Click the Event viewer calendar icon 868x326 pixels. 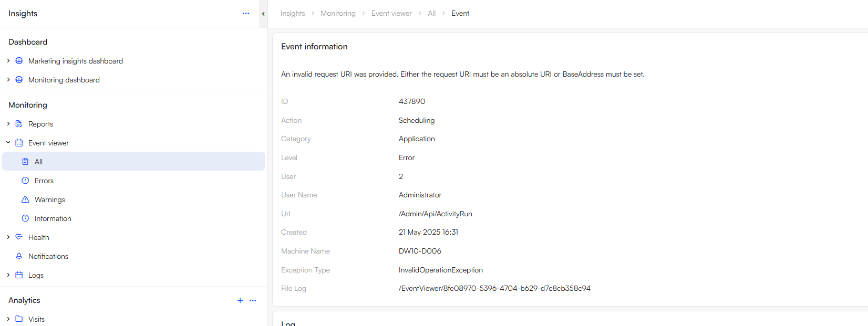[x=19, y=143]
